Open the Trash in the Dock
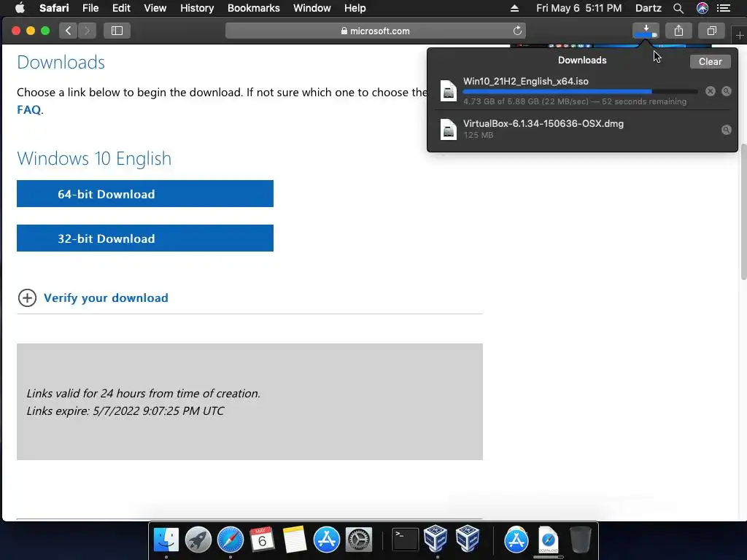747x560 pixels. click(x=580, y=540)
